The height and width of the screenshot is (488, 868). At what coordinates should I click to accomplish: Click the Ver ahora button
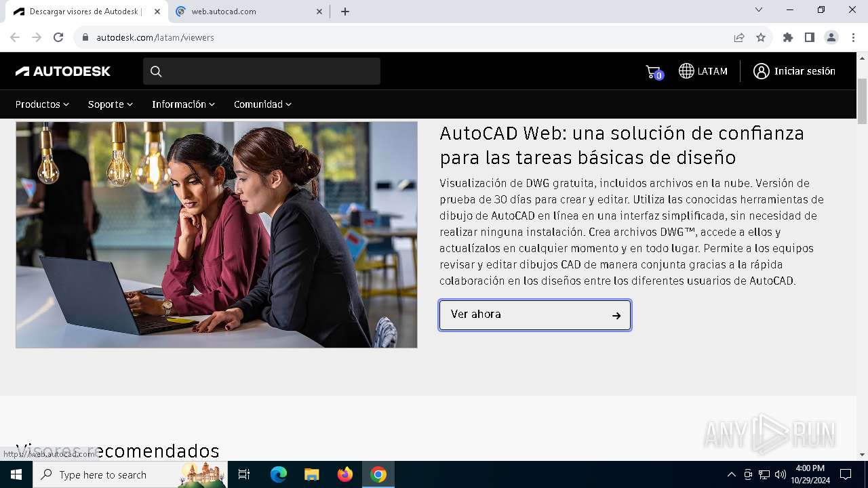pyautogui.click(x=535, y=315)
